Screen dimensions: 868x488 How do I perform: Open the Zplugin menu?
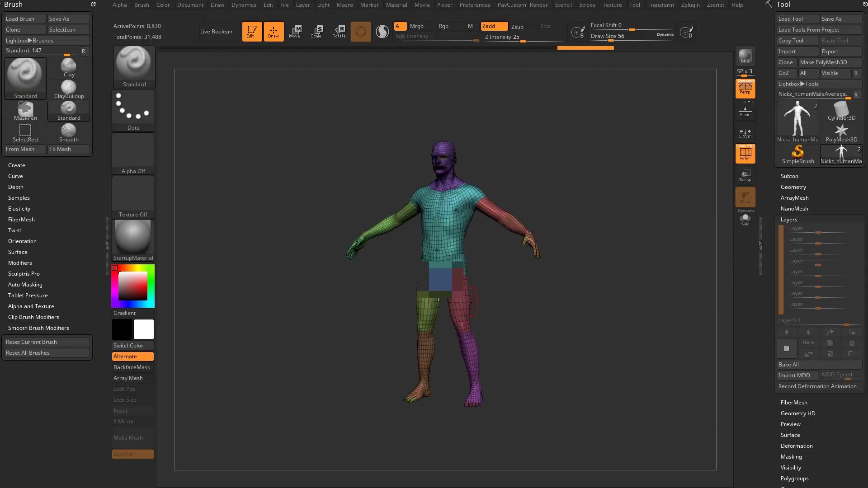pyautogui.click(x=690, y=5)
